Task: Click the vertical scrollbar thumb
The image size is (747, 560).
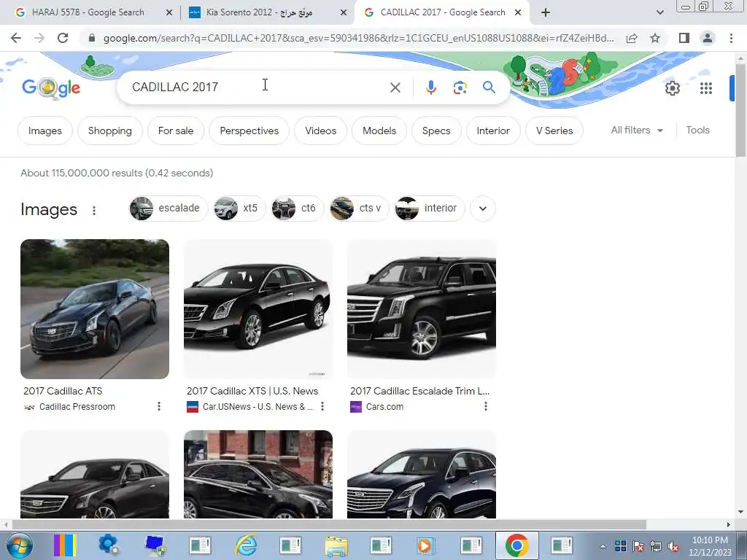Action: pyautogui.click(x=740, y=109)
